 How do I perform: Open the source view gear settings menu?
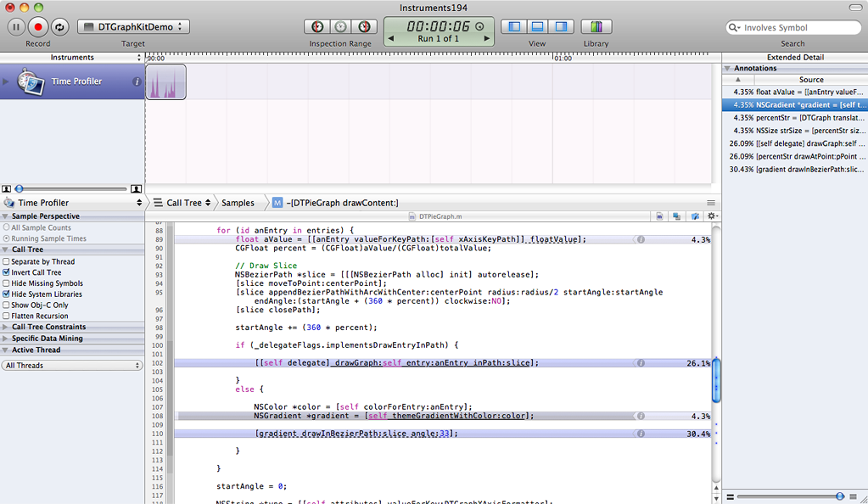[713, 216]
